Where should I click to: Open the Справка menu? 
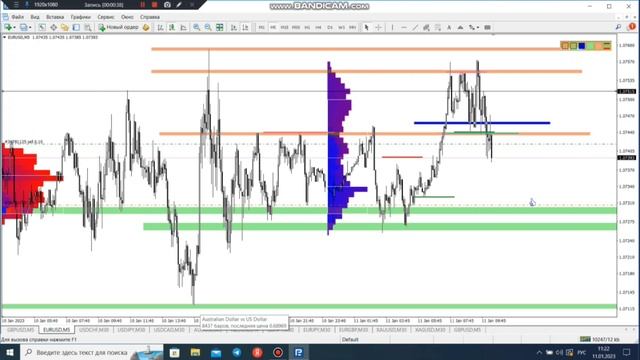(x=150, y=17)
